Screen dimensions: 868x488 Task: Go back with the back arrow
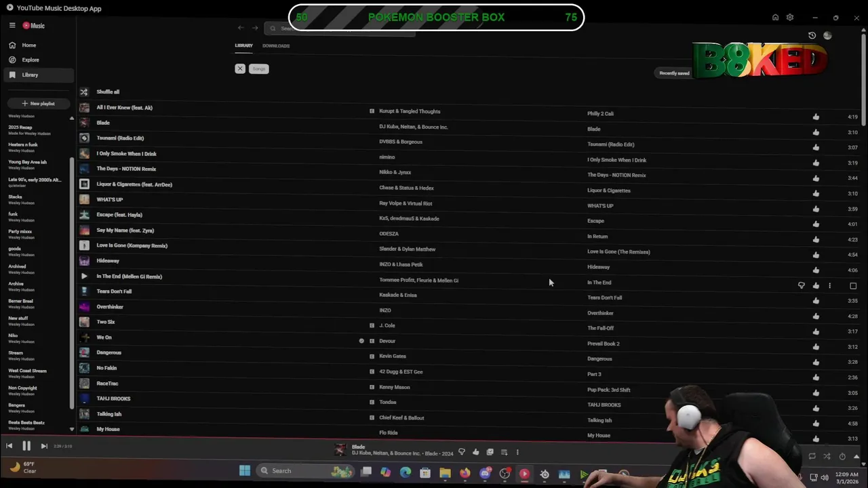(241, 28)
